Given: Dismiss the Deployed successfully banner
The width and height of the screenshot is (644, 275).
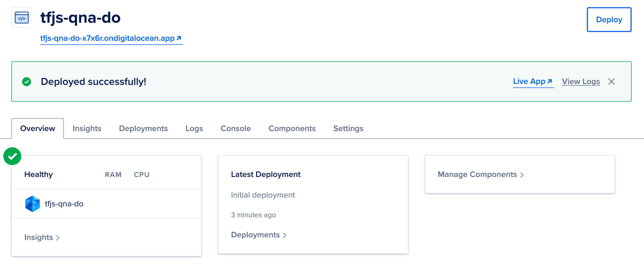Looking at the screenshot, I should pos(611,82).
